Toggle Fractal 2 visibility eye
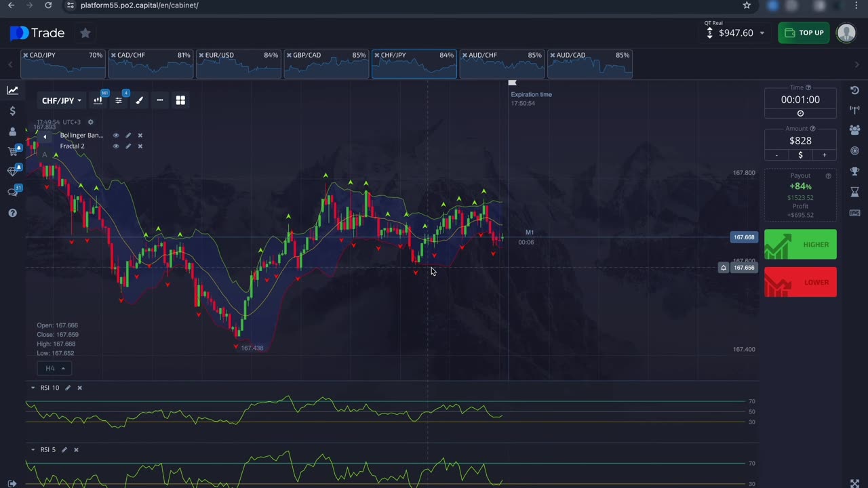The height and width of the screenshot is (488, 868). tap(116, 146)
